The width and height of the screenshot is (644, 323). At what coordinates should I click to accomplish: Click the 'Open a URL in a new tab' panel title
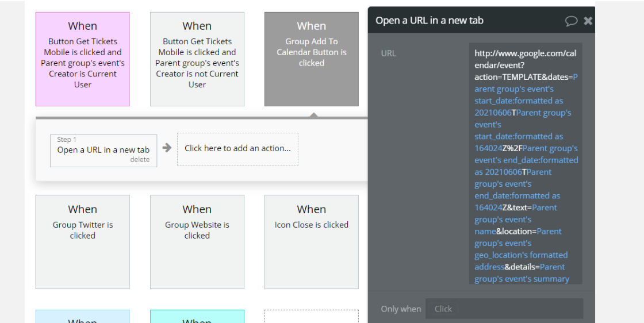(429, 21)
